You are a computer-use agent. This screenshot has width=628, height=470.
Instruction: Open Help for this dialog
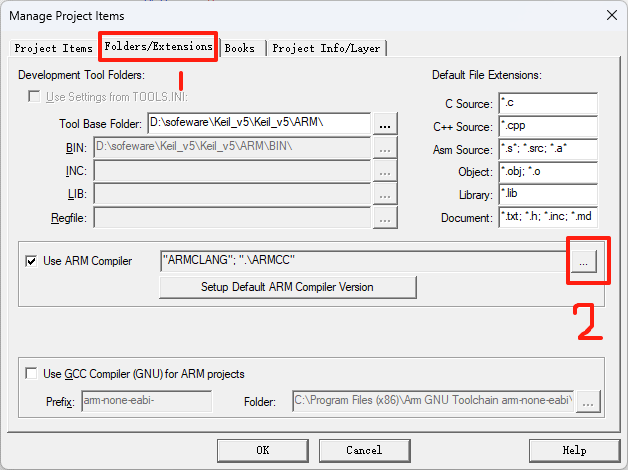tap(574, 450)
